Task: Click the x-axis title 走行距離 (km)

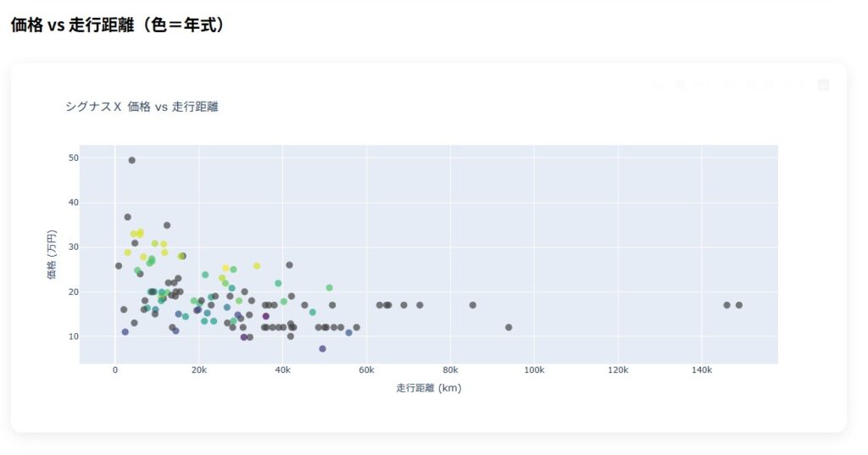Action: pyautogui.click(x=428, y=388)
